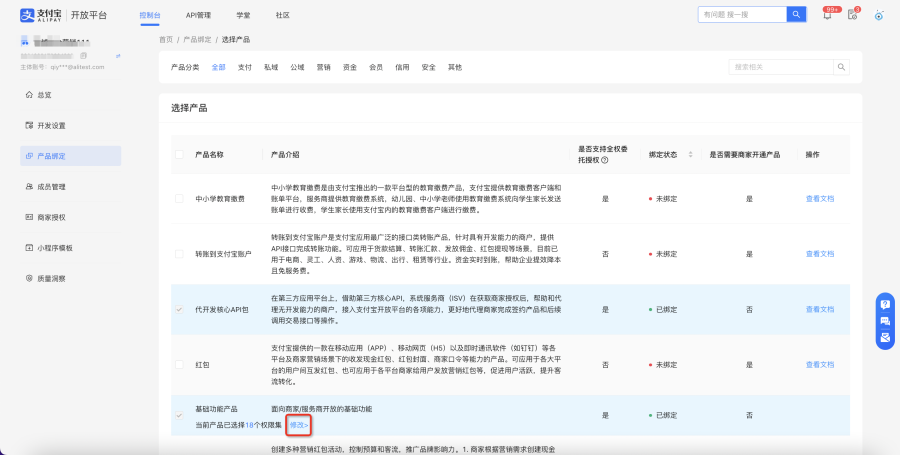Click the 小程序模板 sidebar icon
This screenshot has width=900, height=455.
29,248
